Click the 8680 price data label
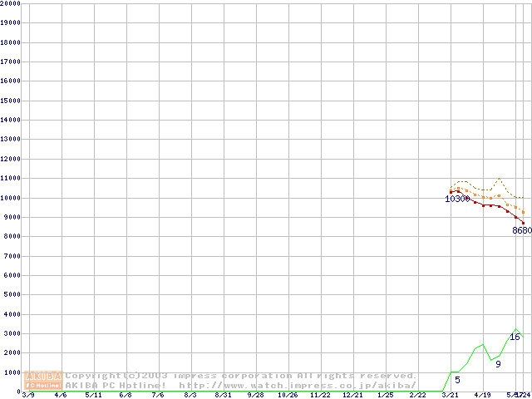The width and height of the screenshot is (532, 399). point(521,231)
